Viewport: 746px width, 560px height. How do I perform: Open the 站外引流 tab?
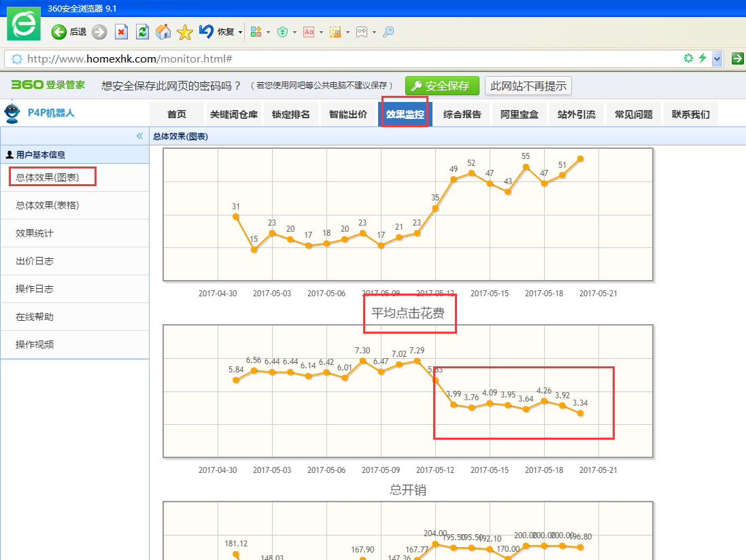[x=576, y=114]
